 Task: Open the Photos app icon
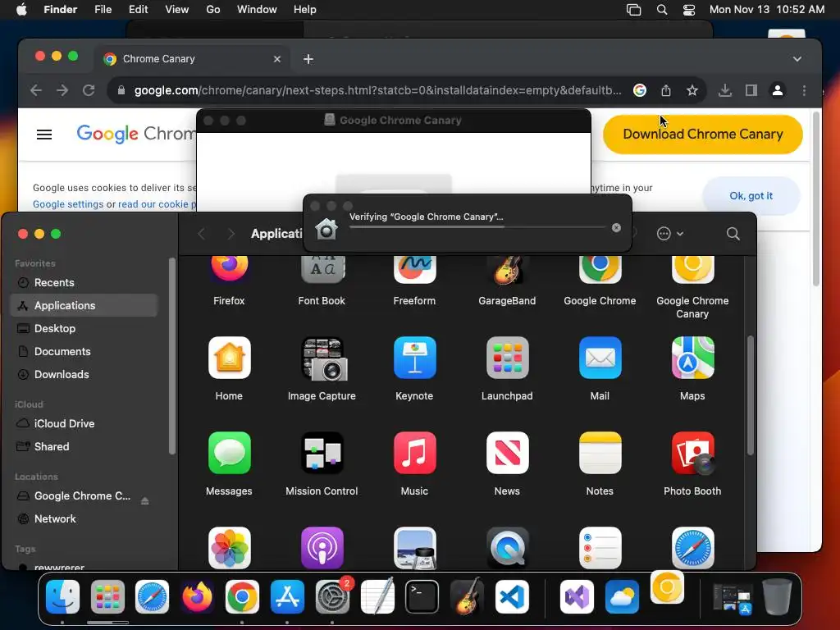point(230,548)
